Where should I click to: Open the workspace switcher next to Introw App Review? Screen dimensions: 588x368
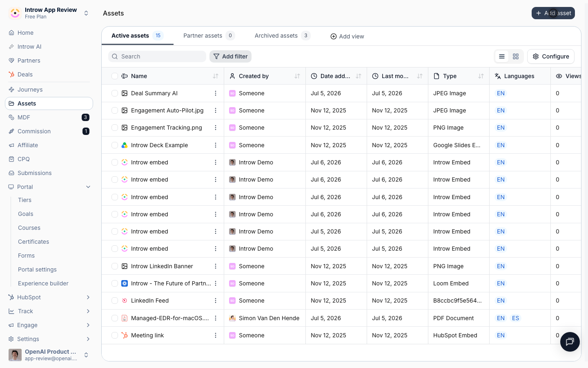click(x=86, y=13)
